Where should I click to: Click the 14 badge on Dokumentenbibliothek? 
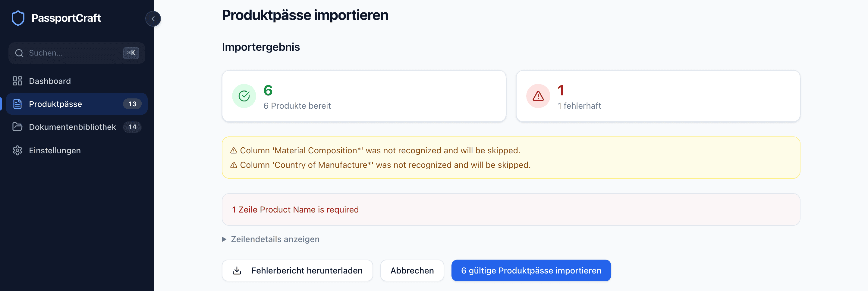point(132,127)
